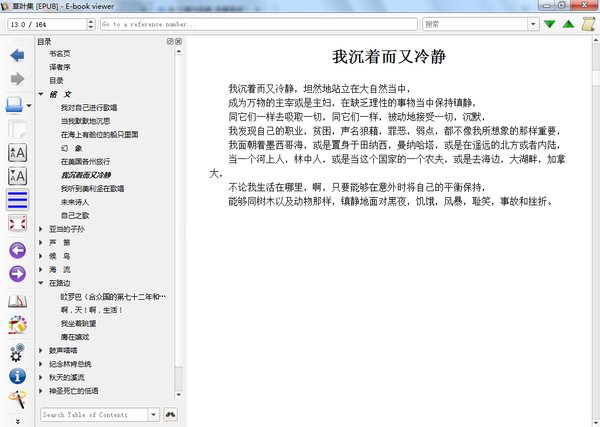This screenshot has height=427, width=600.
Task: Open the 搜索 dropdown arrow
Action: click(533, 24)
